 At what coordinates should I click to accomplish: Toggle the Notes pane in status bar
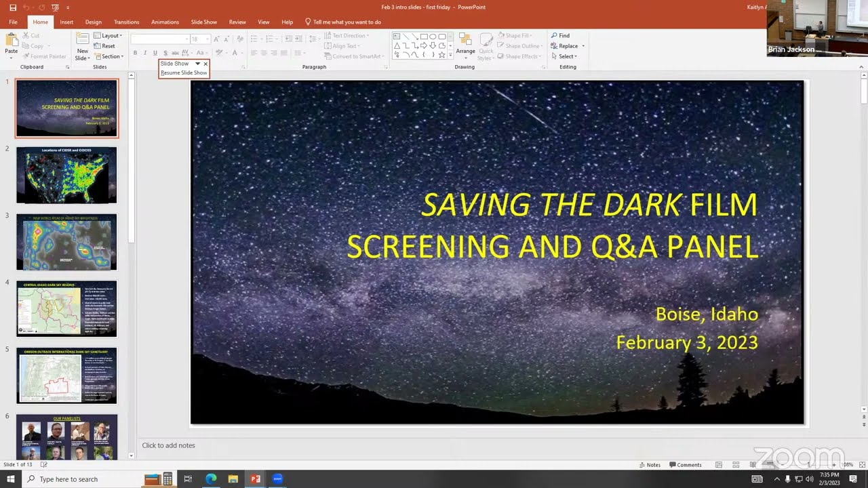point(650,465)
